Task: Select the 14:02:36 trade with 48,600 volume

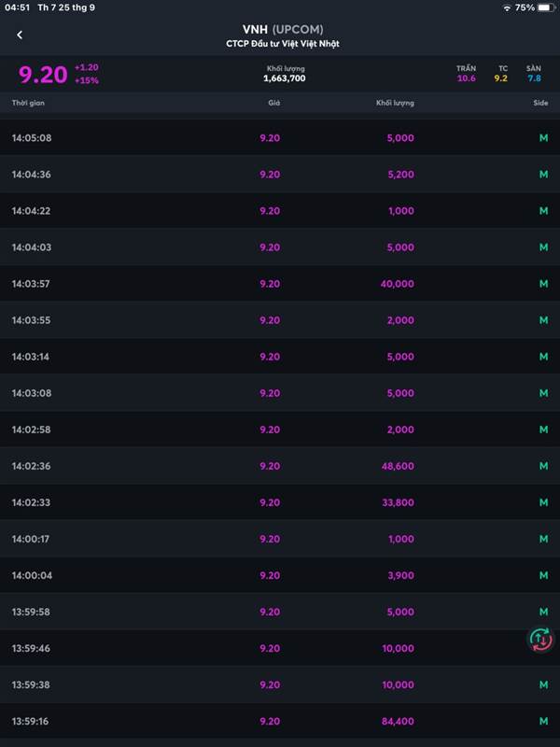Action: (x=280, y=466)
